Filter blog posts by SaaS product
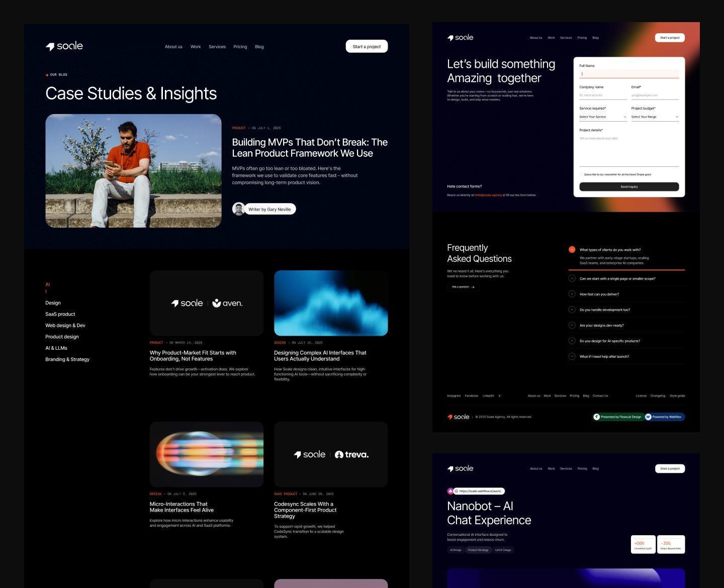 point(60,314)
